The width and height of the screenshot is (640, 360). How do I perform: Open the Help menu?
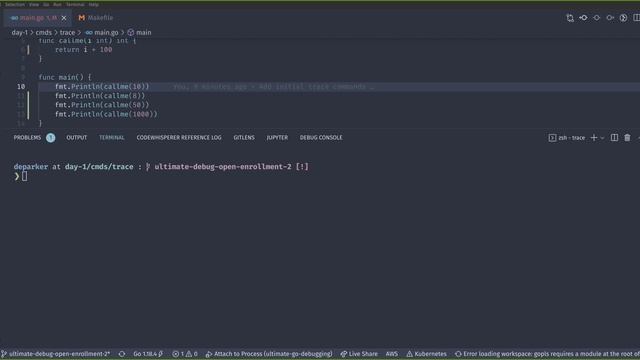point(93,4)
